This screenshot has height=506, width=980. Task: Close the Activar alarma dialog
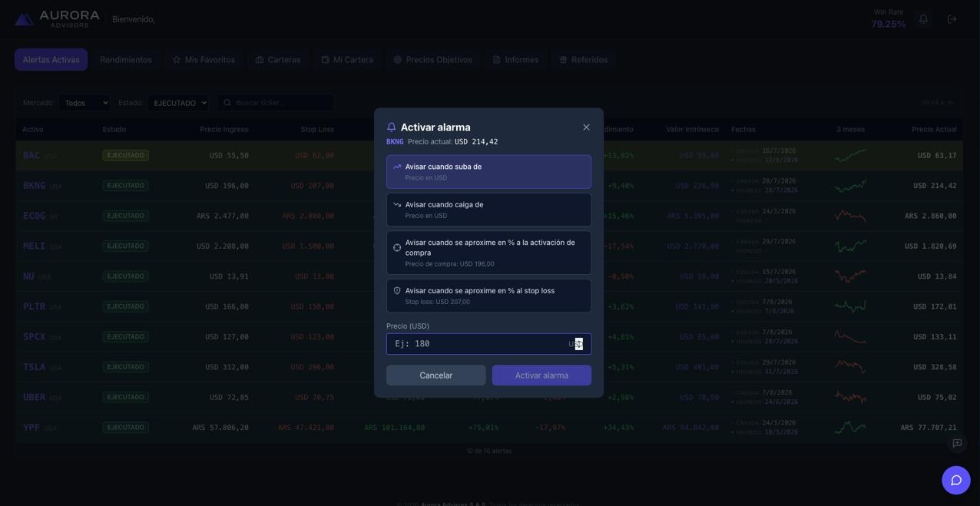click(x=586, y=127)
